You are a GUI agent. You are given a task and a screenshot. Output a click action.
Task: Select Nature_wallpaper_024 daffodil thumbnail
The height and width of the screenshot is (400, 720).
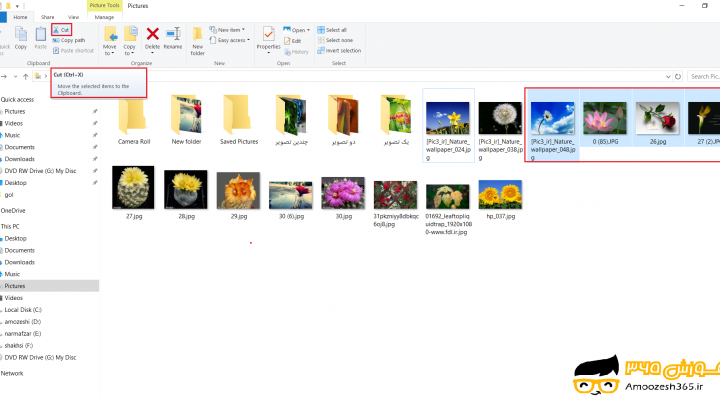point(448,118)
